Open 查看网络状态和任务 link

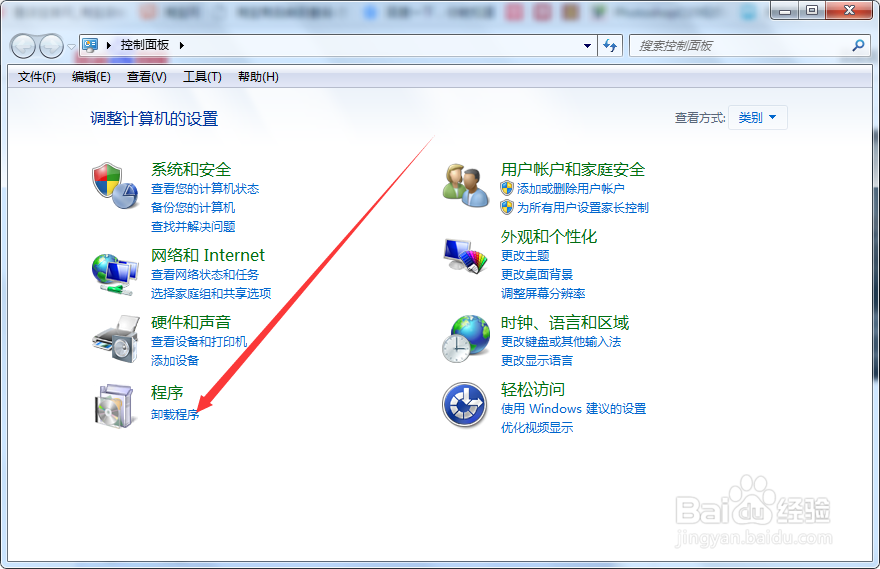click(x=205, y=274)
